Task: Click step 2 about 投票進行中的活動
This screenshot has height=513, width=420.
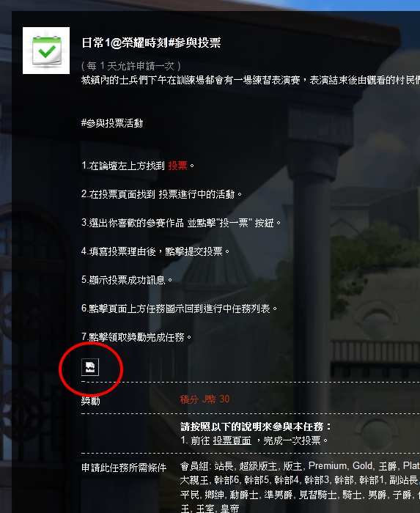Action: 162,194
